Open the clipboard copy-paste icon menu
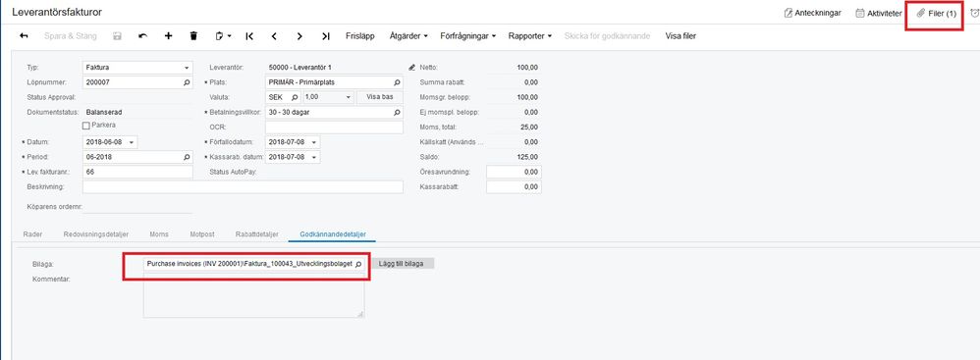The width and height of the screenshot is (980, 360). (223, 36)
